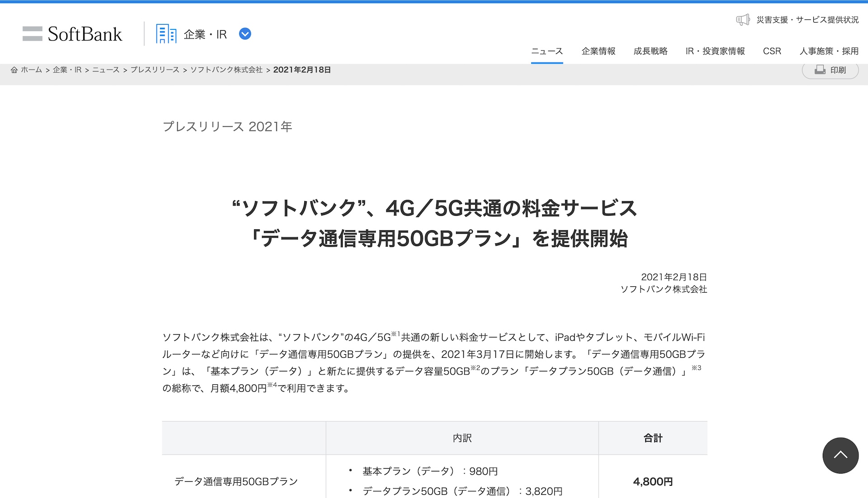Go to 企業・IR breadcrumb link
868x498 pixels.
(67, 70)
